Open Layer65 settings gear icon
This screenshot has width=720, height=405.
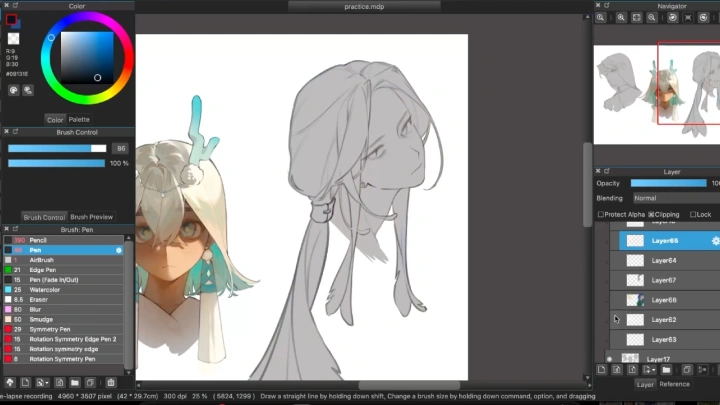714,241
